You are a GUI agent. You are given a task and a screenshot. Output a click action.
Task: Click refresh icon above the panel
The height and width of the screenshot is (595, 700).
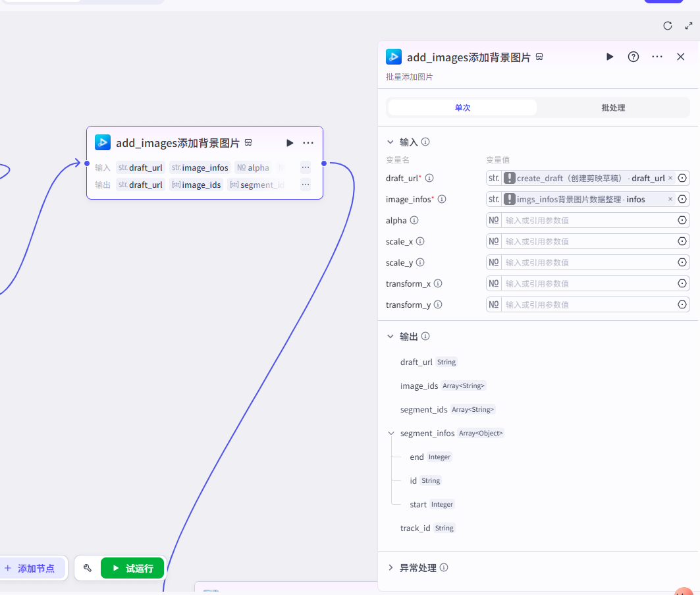coord(667,26)
